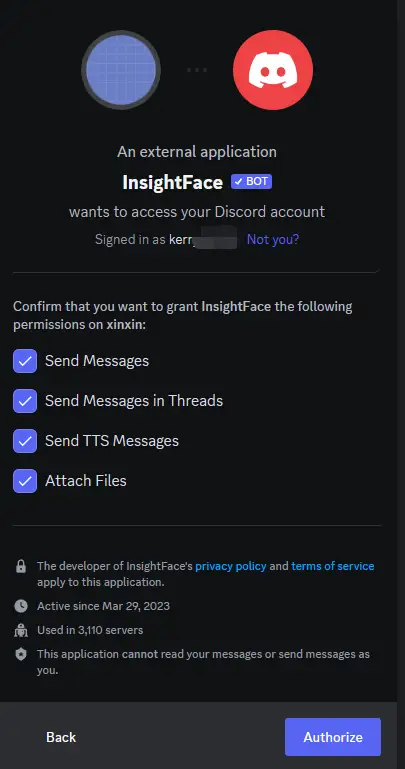Click the Authorize button
This screenshot has width=405, height=769.
pyautogui.click(x=333, y=737)
